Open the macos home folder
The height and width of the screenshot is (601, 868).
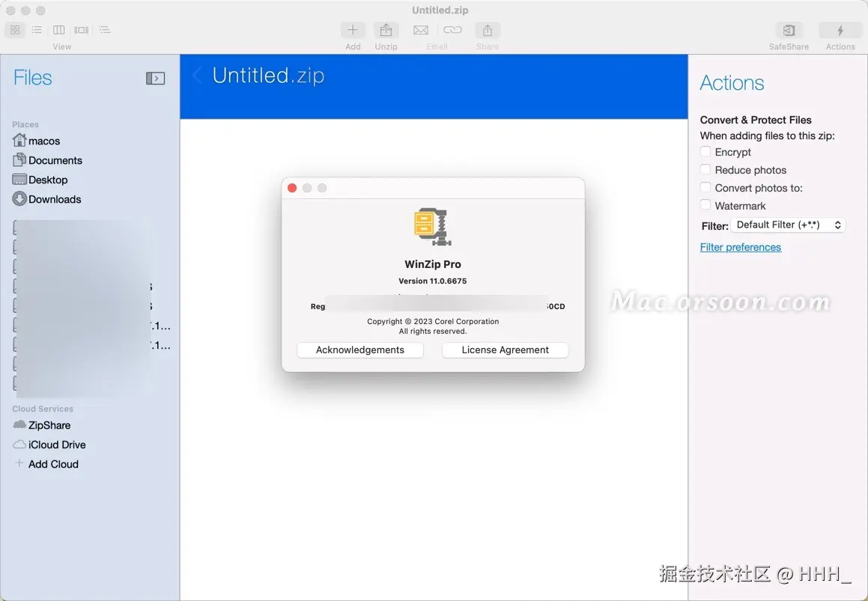[x=37, y=141]
